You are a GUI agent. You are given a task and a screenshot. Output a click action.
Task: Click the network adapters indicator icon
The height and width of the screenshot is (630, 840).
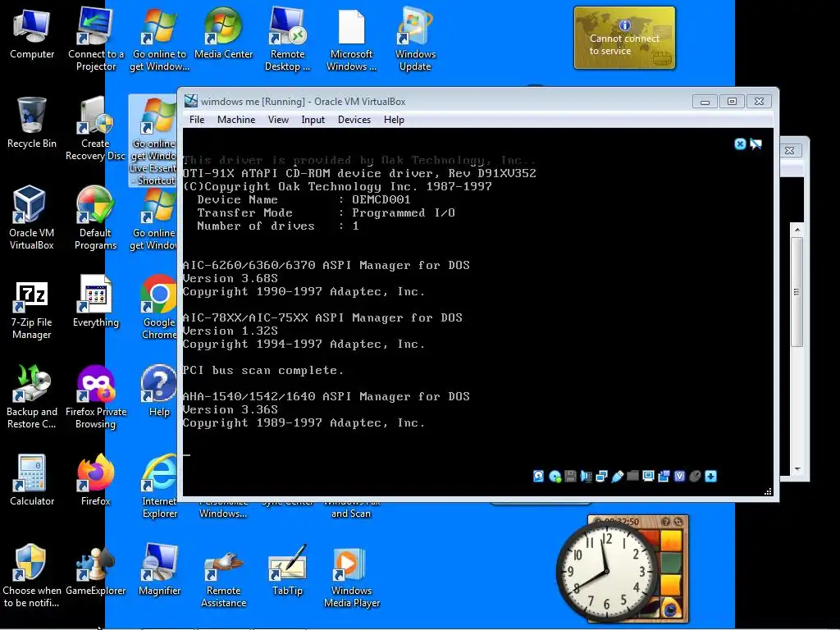[601, 477]
